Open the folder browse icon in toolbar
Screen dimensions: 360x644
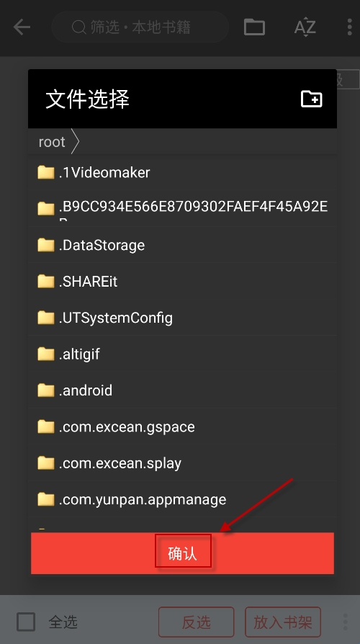coord(254,27)
